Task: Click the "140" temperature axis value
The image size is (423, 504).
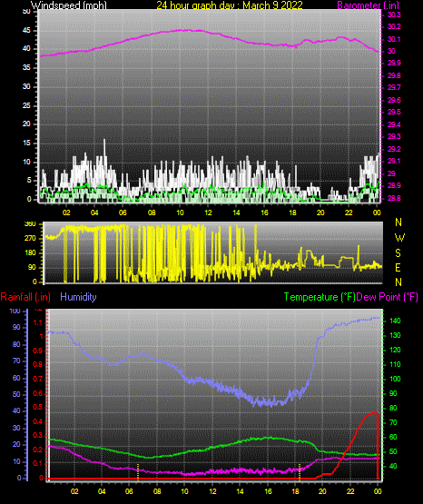Action: (x=395, y=321)
